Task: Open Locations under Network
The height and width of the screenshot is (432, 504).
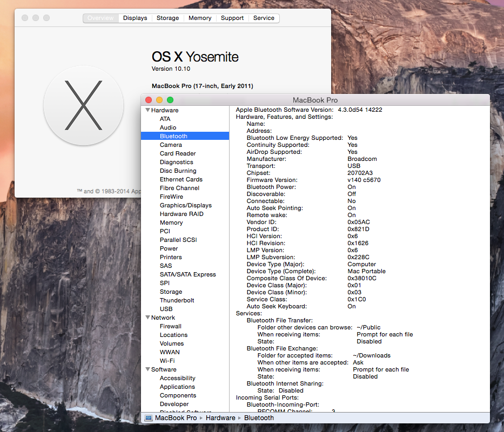Action: point(173,335)
